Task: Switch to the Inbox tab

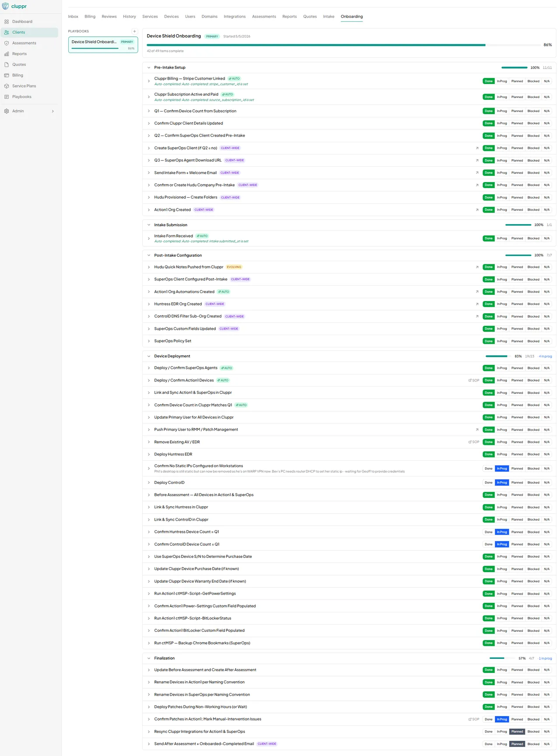Action: [73, 17]
